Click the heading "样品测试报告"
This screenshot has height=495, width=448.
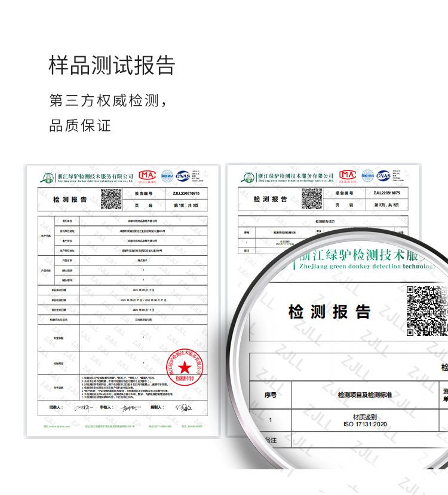(x=112, y=65)
